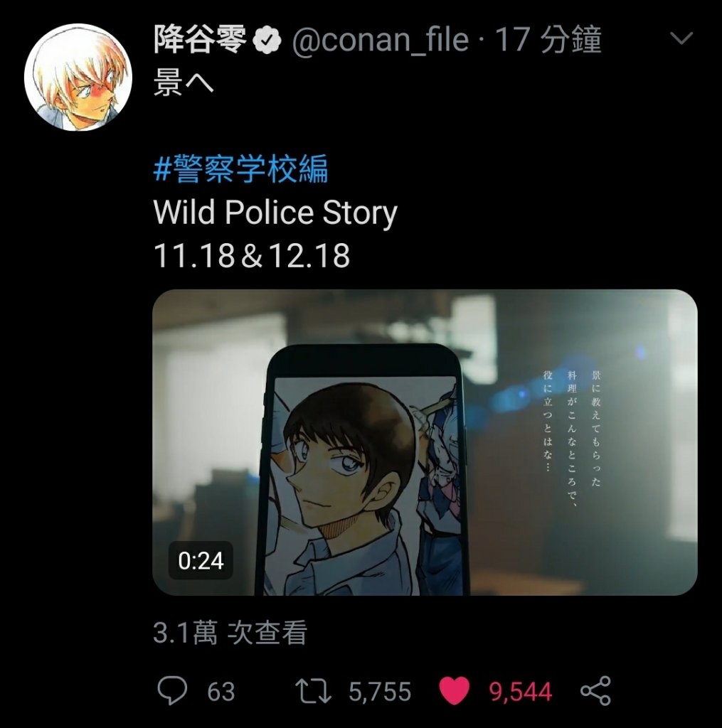Open the 降谷零 display name profile

[x=200, y=39]
